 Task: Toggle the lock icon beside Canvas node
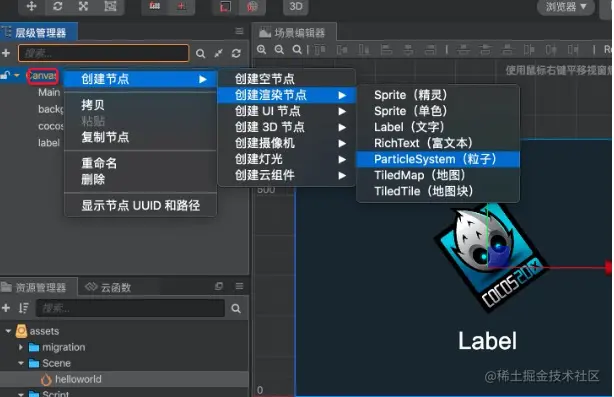[x=5, y=75]
